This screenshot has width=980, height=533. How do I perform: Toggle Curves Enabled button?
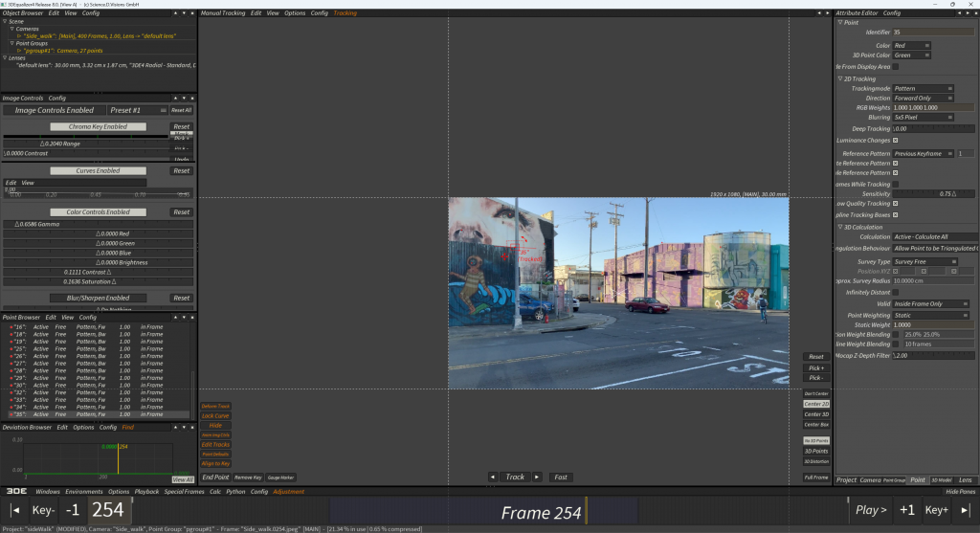coord(99,170)
